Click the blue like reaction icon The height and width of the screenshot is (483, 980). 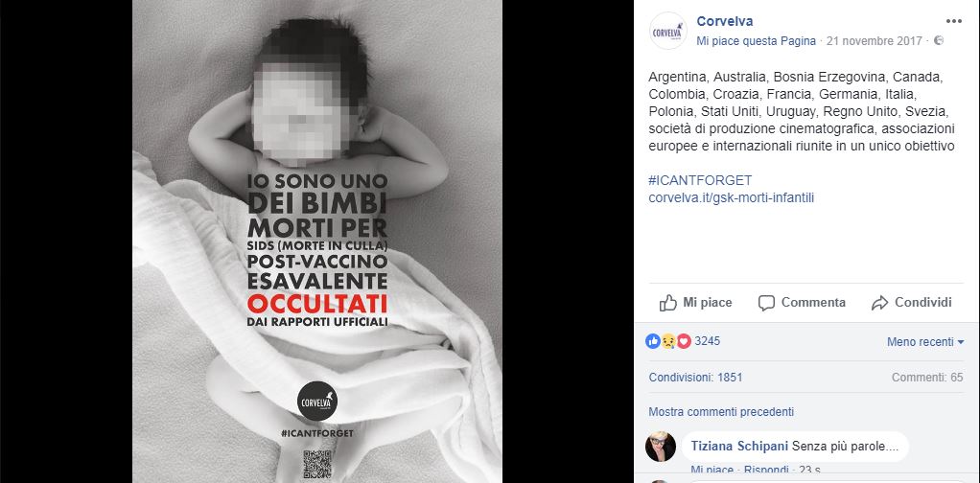tap(653, 341)
